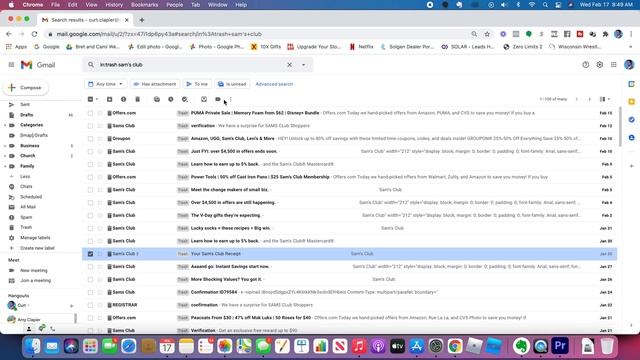640x360 pixels.
Task: Check the REGISTRAR confirmation email
Action: point(90,305)
